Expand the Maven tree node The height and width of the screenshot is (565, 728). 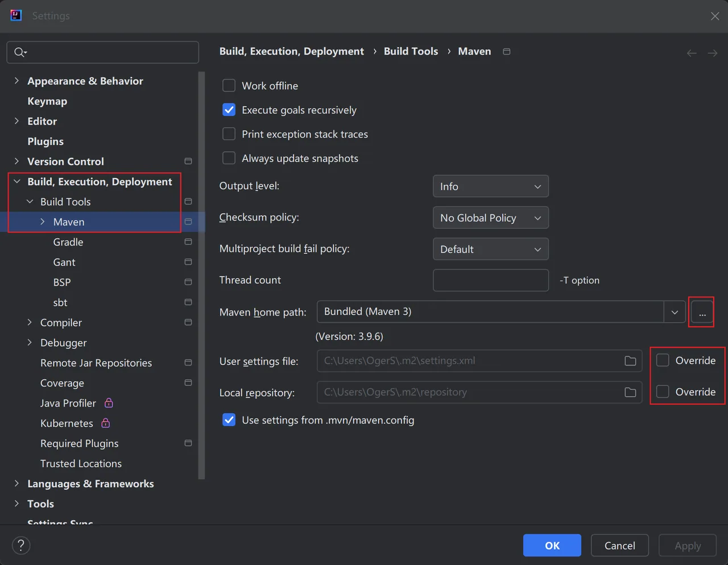pos(42,222)
